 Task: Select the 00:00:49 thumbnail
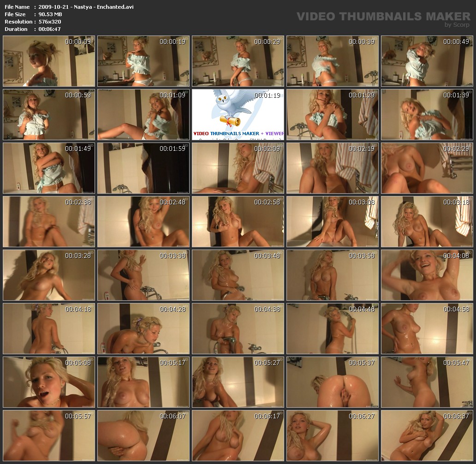click(427, 61)
